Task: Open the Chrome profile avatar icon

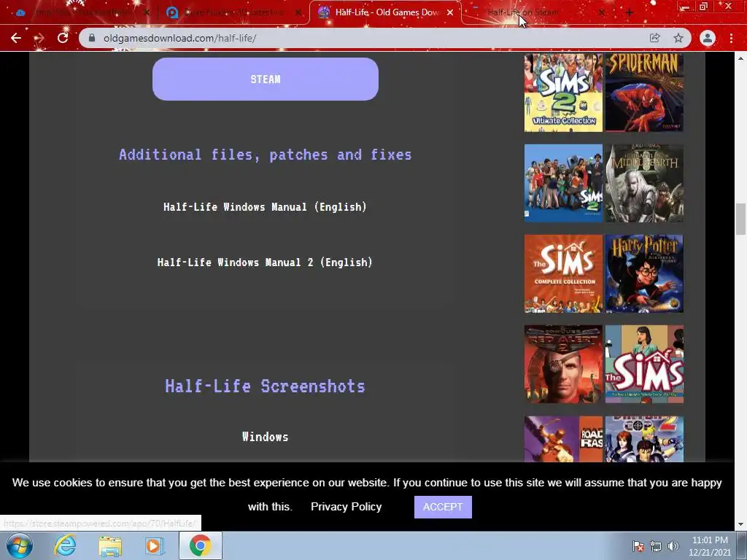Action: [708, 38]
